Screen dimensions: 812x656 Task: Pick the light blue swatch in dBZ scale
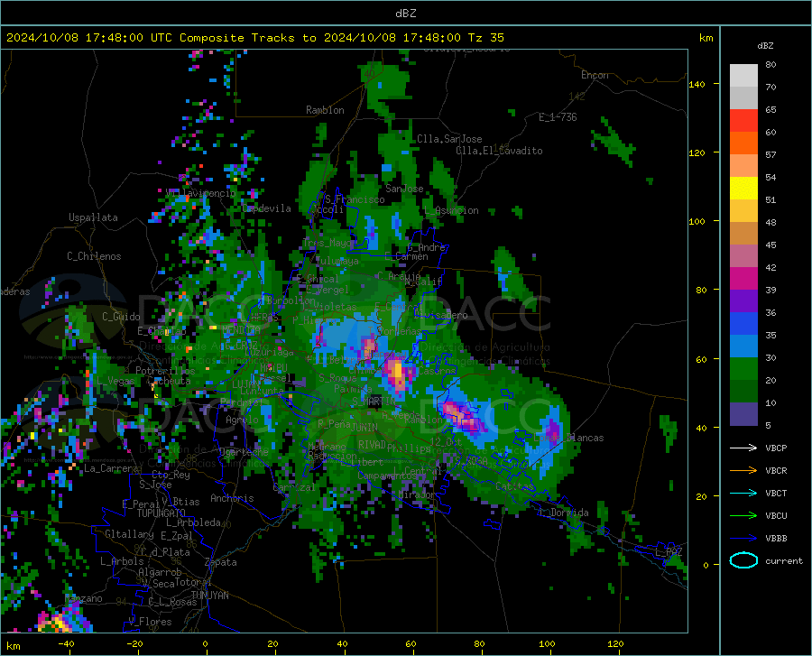[743, 346]
